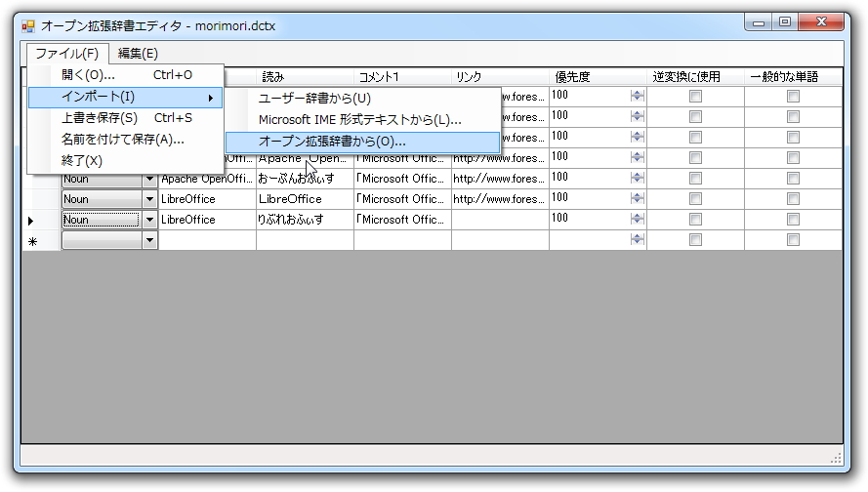Select オープン拡張辞書から(O)... submenu item
The height and width of the screenshot is (492, 868).
(x=363, y=142)
